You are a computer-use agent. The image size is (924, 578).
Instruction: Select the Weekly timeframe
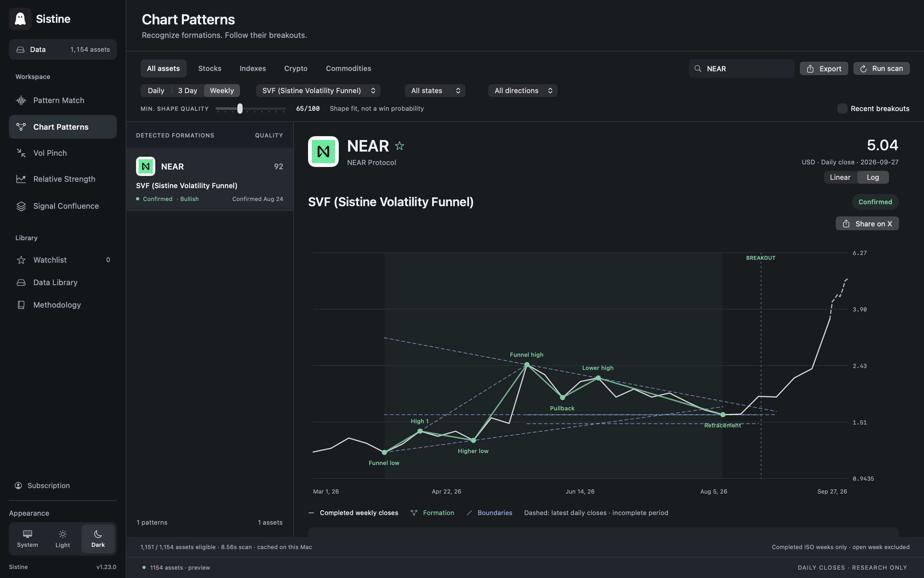click(222, 91)
